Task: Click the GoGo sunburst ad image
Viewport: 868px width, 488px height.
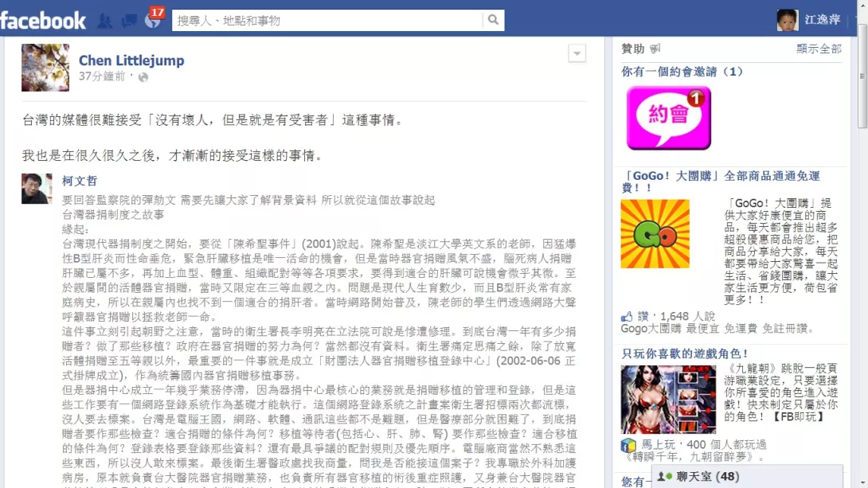Action: tap(655, 233)
